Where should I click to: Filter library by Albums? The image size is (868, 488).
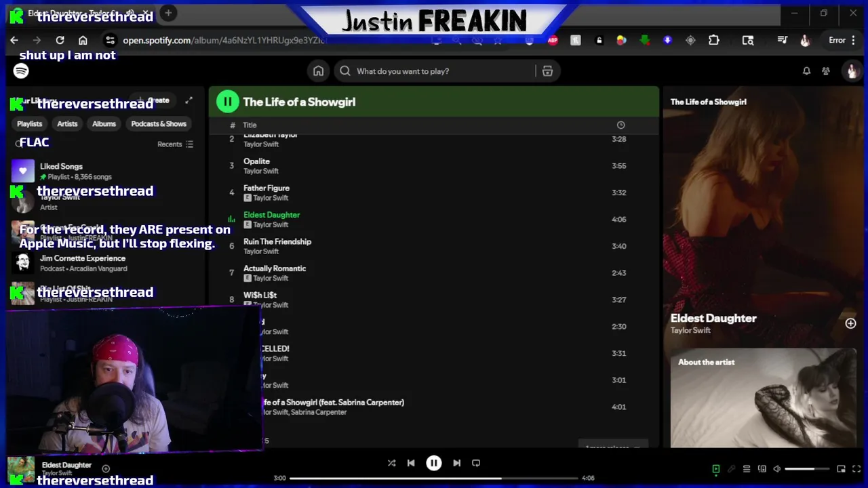click(x=104, y=124)
